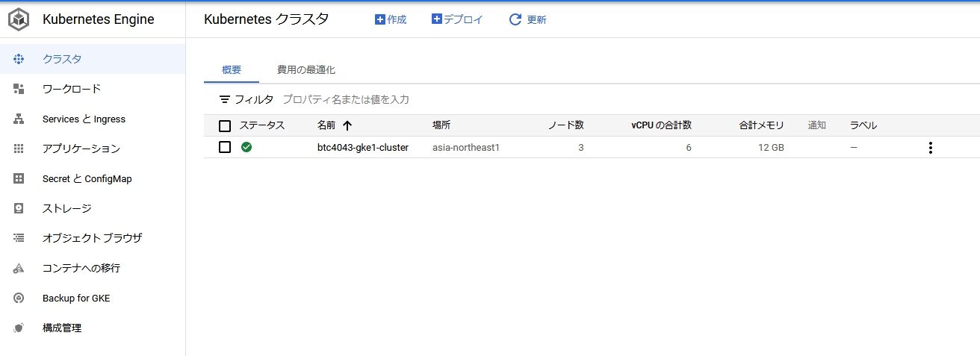Click the node count value 3
The width and height of the screenshot is (980, 356).
pos(581,148)
